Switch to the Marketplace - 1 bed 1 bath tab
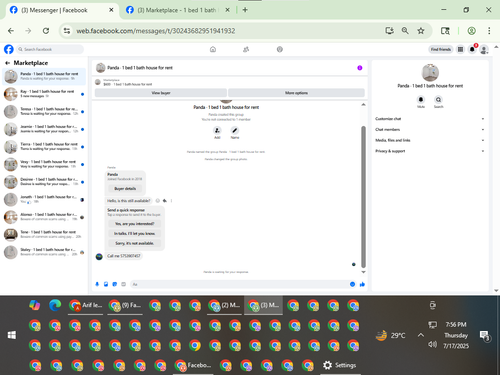This screenshot has height=375, width=500. coord(177,10)
